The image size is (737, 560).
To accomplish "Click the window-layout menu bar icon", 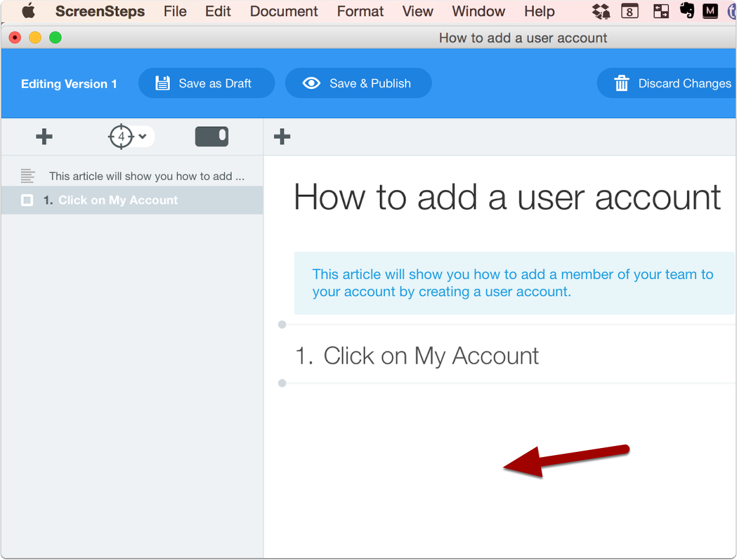I will tap(661, 11).
